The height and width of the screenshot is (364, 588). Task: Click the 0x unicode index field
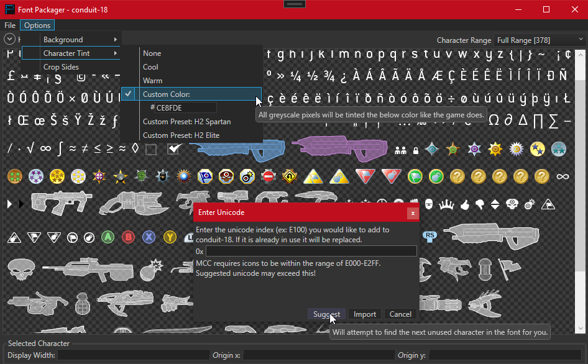point(311,251)
